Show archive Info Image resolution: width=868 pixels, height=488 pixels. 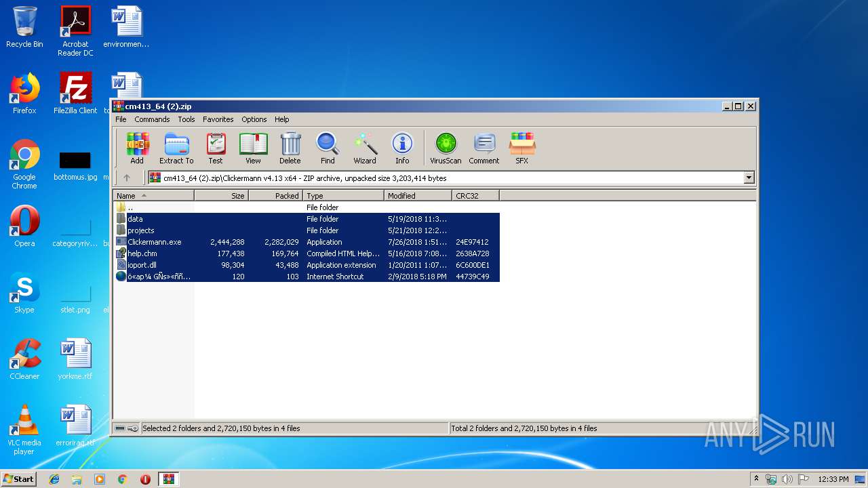point(402,148)
